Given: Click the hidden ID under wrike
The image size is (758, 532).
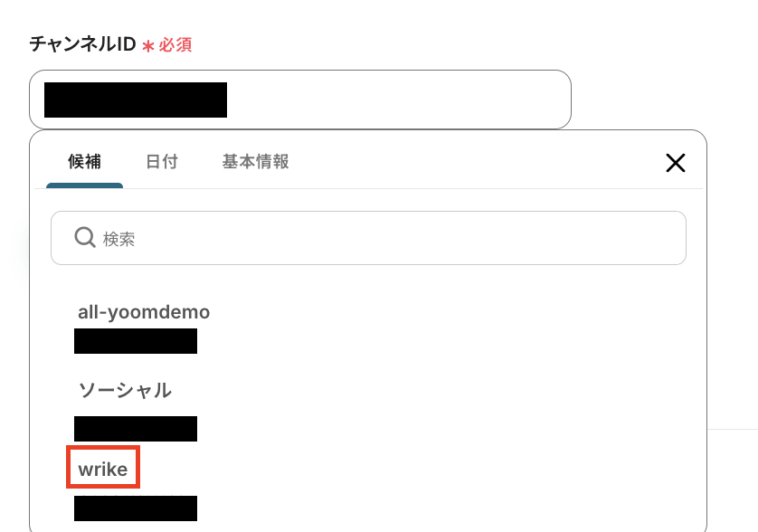Looking at the screenshot, I should click(x=136, y=508).
